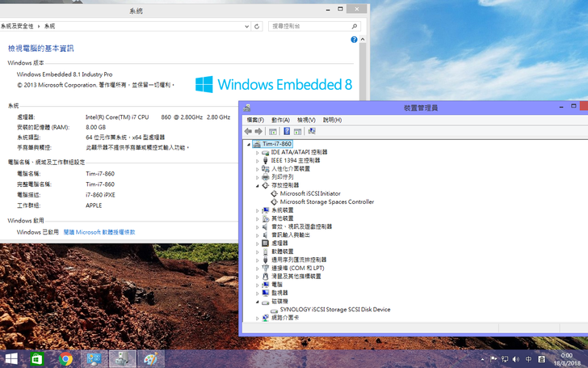Click the blue help icon in System window

click(x=354, y=39)
